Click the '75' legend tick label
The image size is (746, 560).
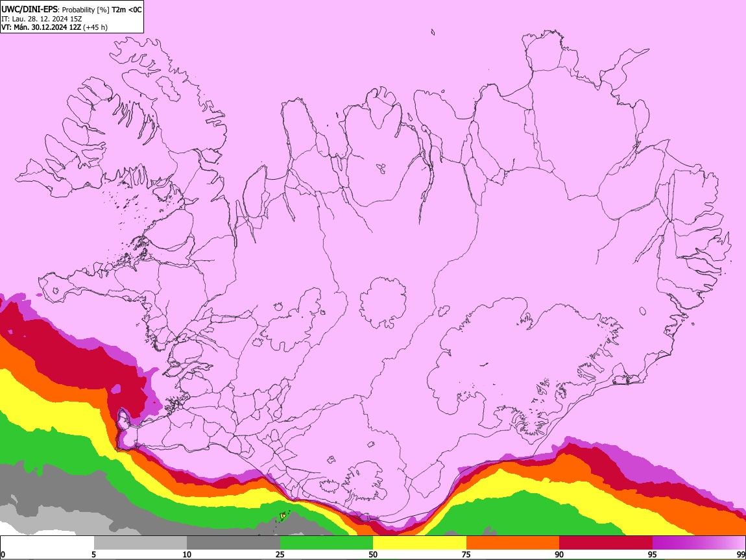[466, 554]
